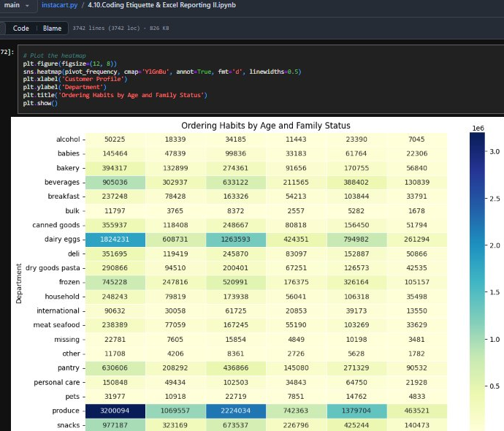Click the dairy eggs cell 1824231
The image size is (504, 431).
[115, 240]
